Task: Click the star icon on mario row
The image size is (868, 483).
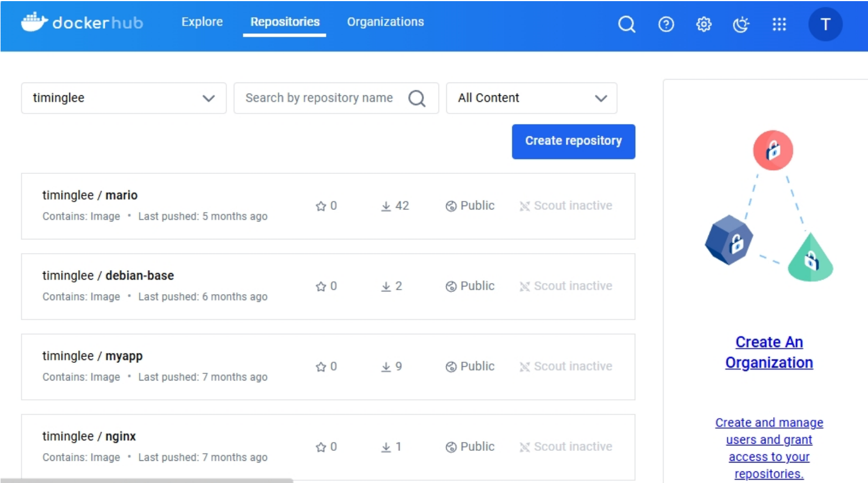Action: click(320, 206)
